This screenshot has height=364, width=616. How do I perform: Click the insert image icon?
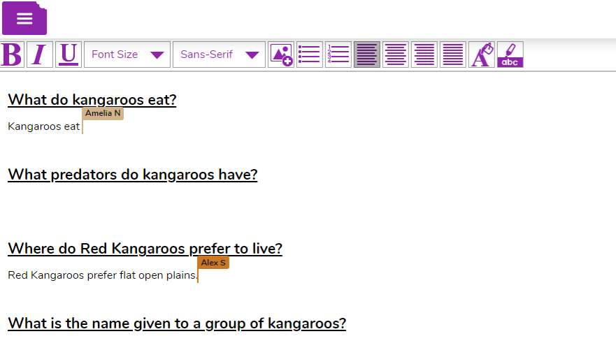pyautogui.click(x=281, y=54)
